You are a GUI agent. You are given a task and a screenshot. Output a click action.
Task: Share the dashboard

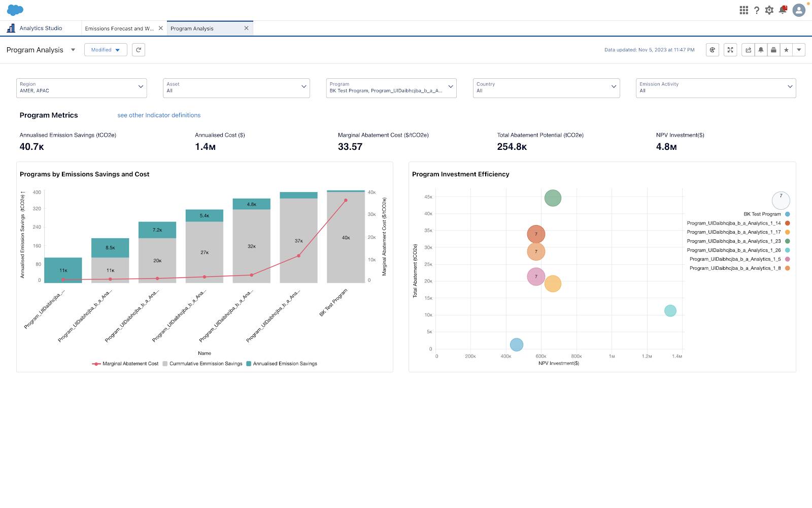point(748,50)
